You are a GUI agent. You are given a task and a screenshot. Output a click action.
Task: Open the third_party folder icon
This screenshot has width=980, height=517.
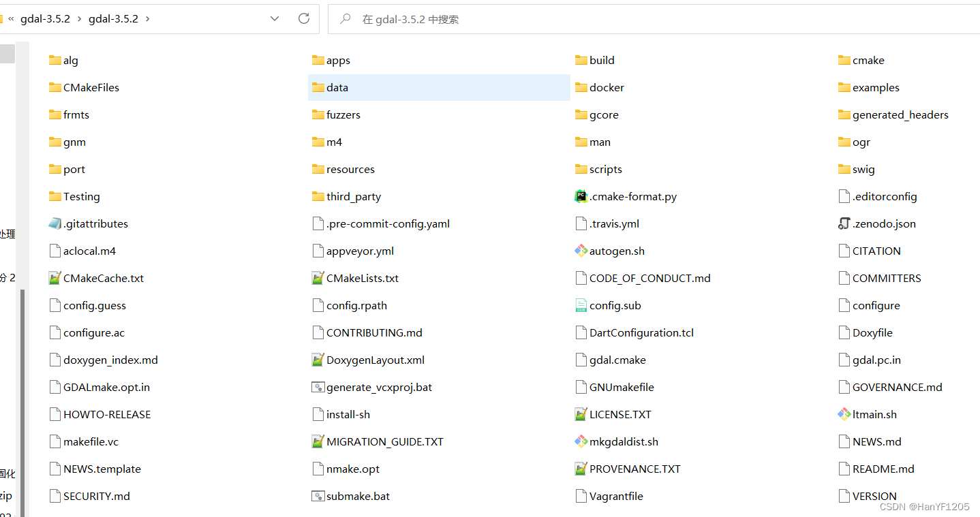[318, 196]
